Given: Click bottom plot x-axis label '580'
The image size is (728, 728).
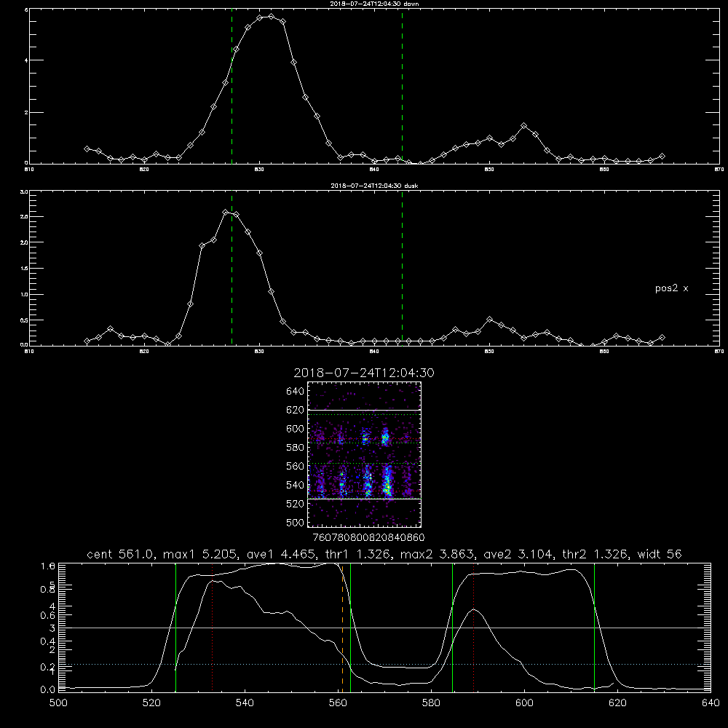Looking at the screenshot, I should pos(431,703).
